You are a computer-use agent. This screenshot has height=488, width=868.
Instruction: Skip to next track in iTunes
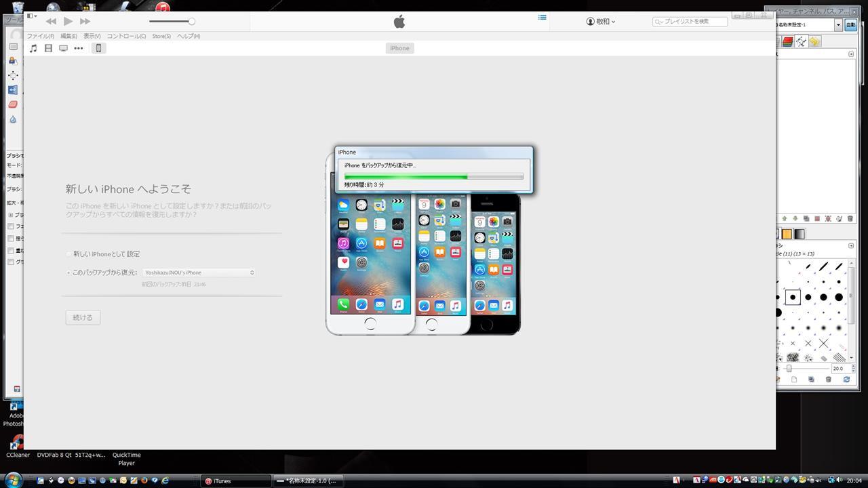pyautogui.click(x=85, y=22)
